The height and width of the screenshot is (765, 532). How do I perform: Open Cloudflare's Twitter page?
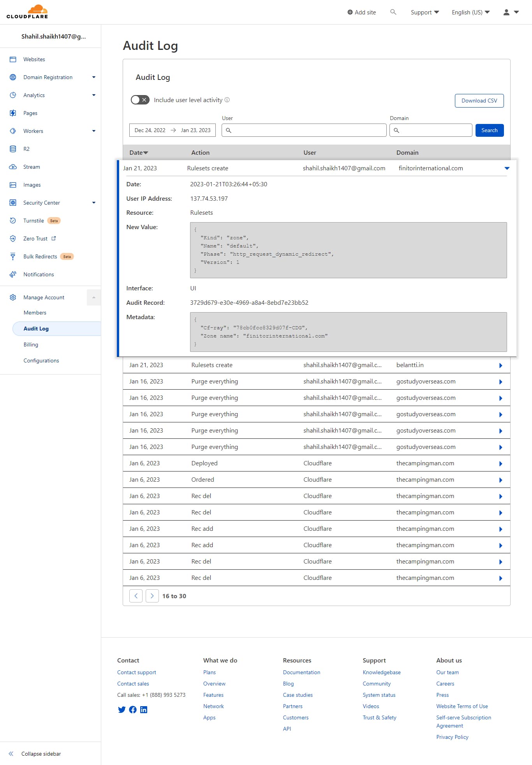coord(122,710)
